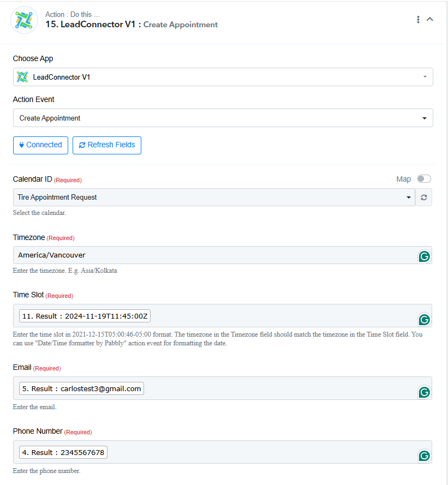The width and height of the screenshot is (448, 485).
Task: Click the 'Enter the timezone. E.g. Asia/Kolkata' hint
Action: [65, 271]
